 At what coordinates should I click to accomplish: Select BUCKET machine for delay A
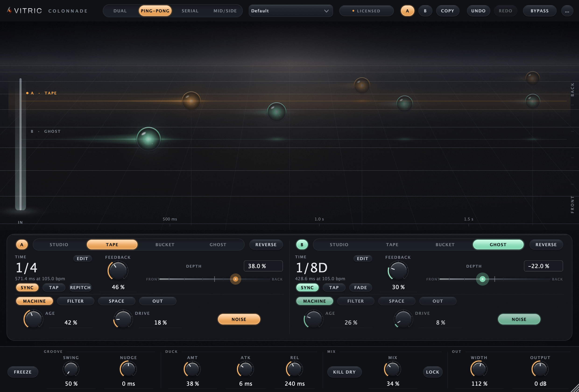coord(165,245)
